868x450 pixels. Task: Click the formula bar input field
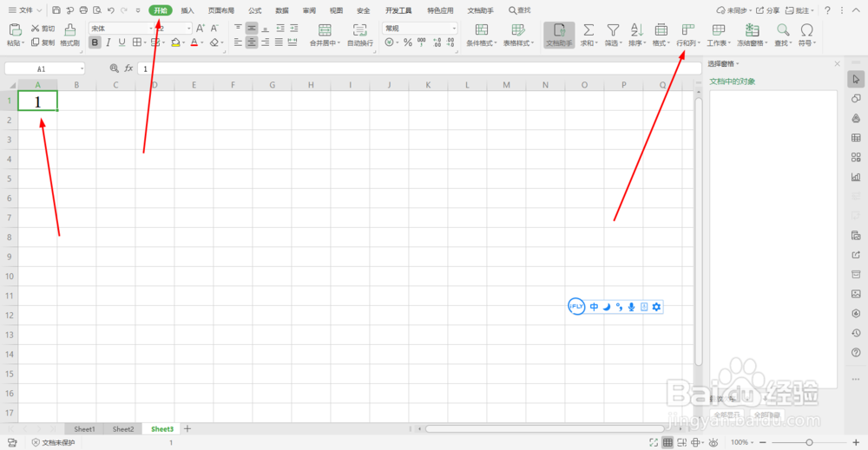tap(418, 68)
